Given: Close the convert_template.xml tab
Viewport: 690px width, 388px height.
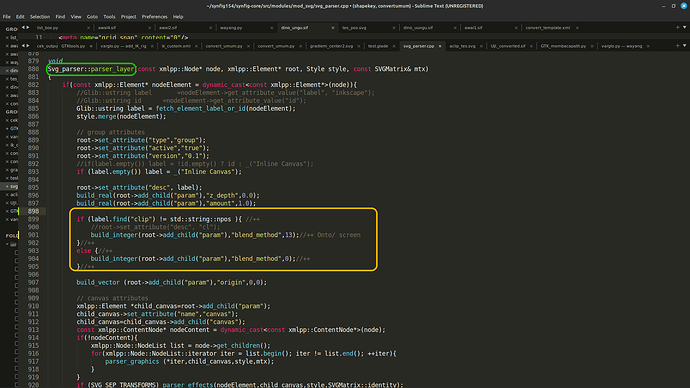Looking at the screenshot, I should (x=577, y=28).
